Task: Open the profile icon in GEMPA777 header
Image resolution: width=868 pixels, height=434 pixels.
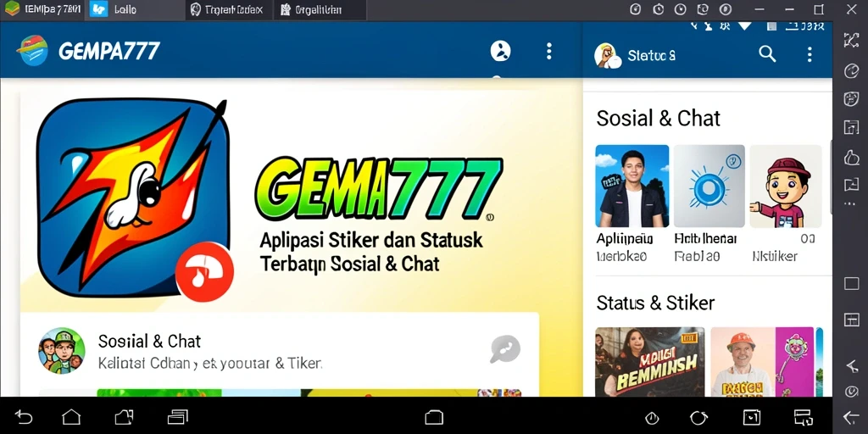Action: (500, 51)
